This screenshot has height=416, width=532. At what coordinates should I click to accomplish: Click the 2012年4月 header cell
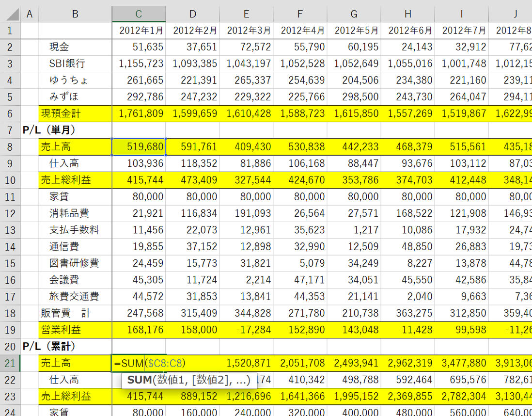(x=300, y=31)
